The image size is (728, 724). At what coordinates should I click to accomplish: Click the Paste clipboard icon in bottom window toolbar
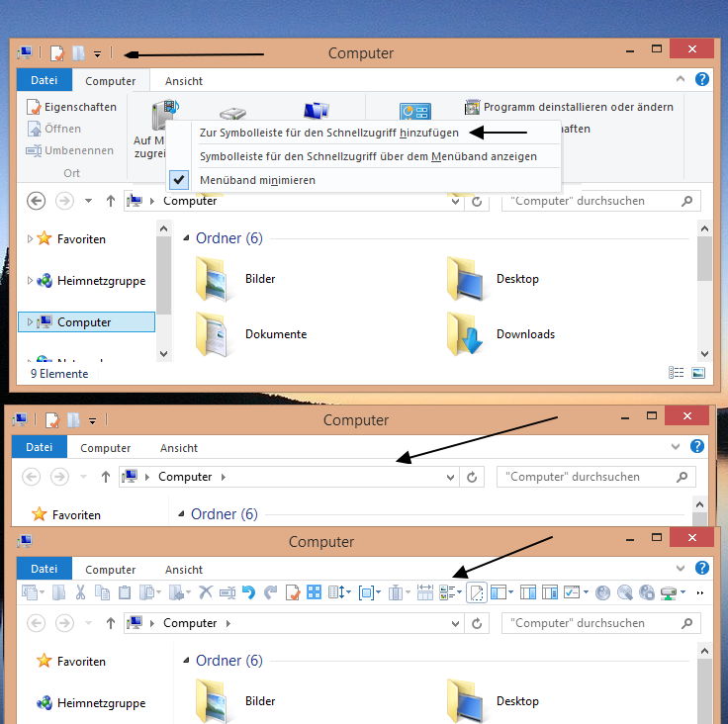[125, 592]
